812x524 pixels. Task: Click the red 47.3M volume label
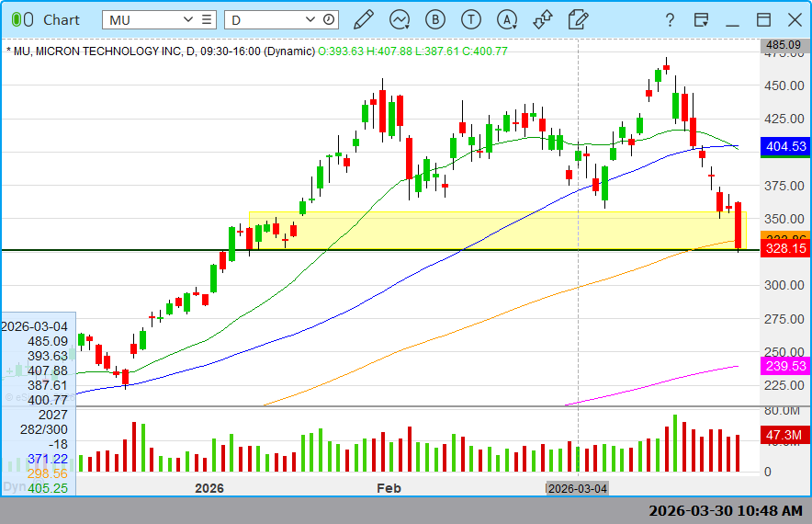(784, 435)
